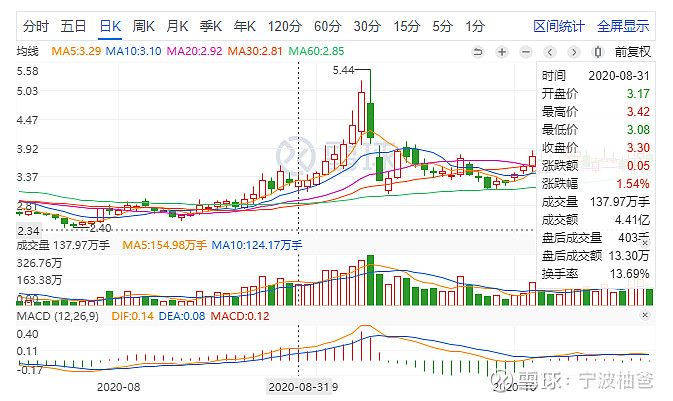Viewport: 673px width, 401px height.
Task: Select the 1分 interval tab
Action: [x=475, y=26]
